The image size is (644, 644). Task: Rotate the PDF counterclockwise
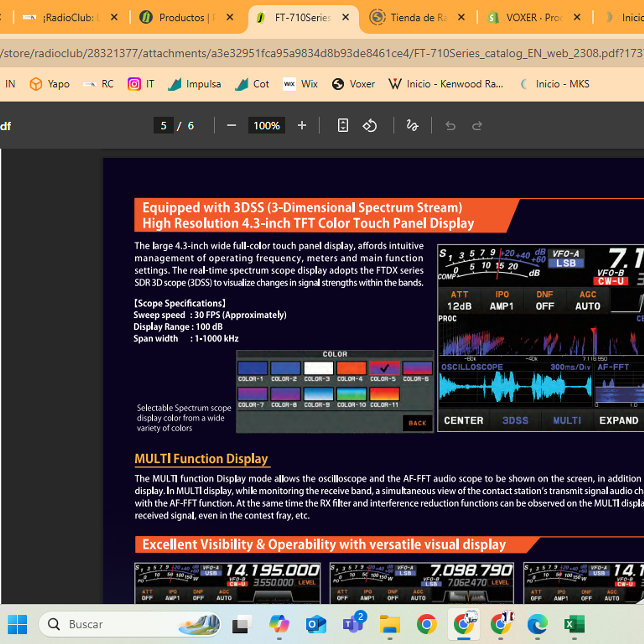[x=369, y=126]
